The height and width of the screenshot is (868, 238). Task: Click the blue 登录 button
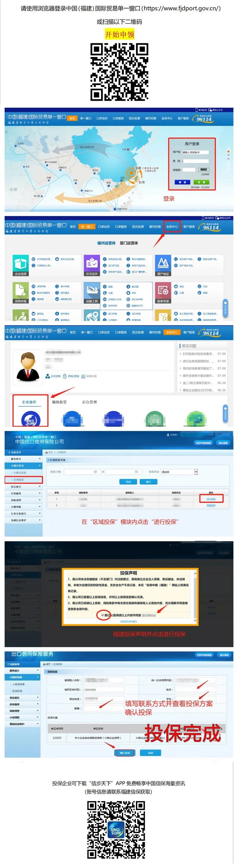(182, 182)
